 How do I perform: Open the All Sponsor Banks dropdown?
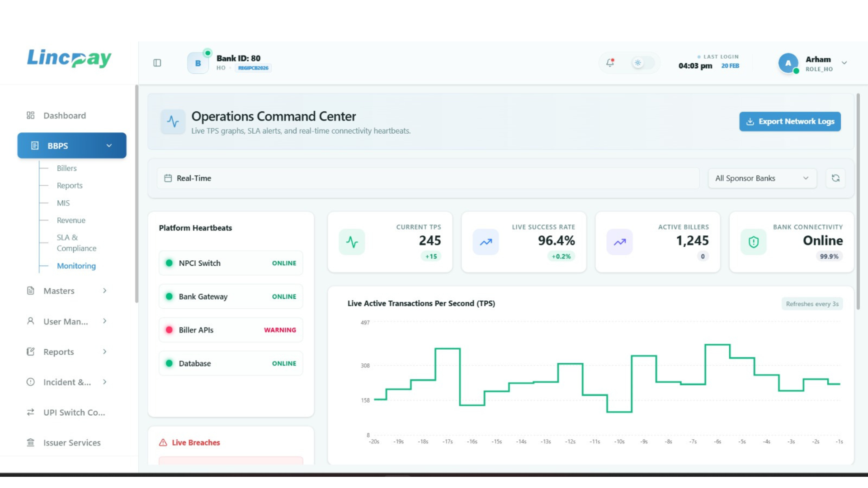pos(762,178)
